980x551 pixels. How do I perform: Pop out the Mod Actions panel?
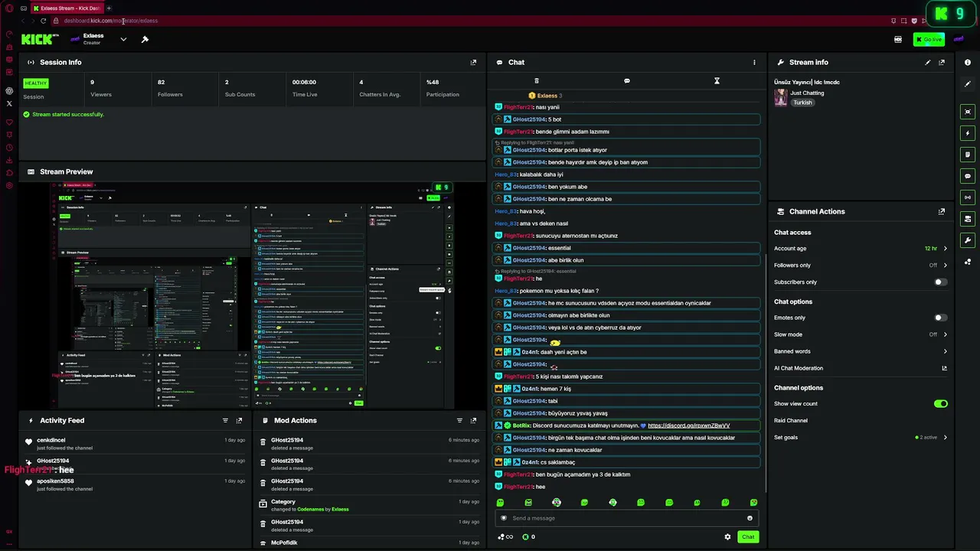pyautogui.click(x=473, y=420)
